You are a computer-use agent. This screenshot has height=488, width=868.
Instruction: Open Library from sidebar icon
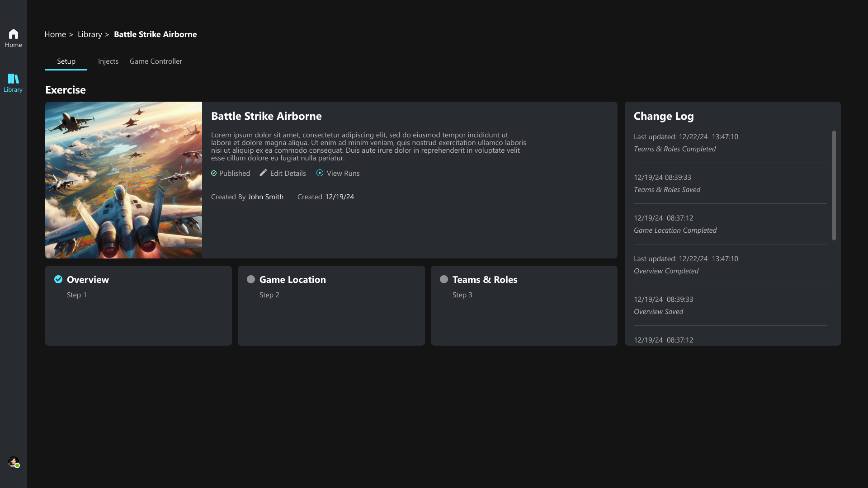click(x=14, y=79)
